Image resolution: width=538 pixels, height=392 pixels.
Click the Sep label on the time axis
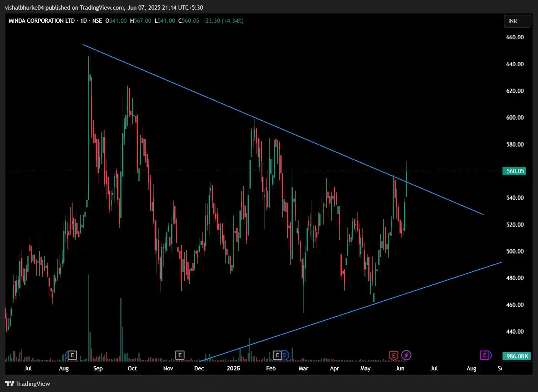(98, 368)
